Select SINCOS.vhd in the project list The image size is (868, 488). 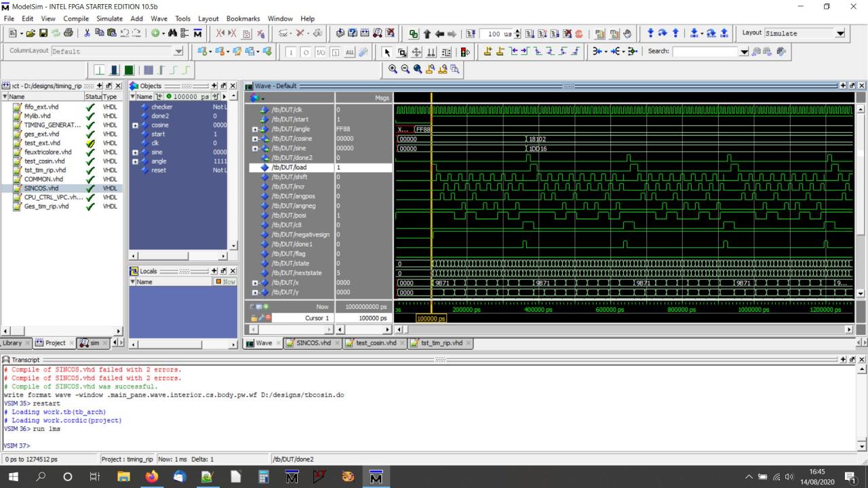pyautogui.click(x=42, y=188)
